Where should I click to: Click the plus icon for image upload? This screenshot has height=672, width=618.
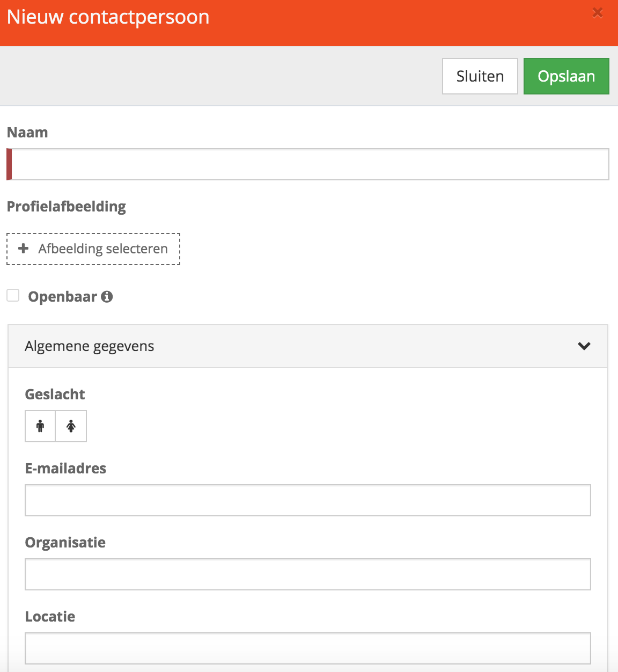point(23,249)
